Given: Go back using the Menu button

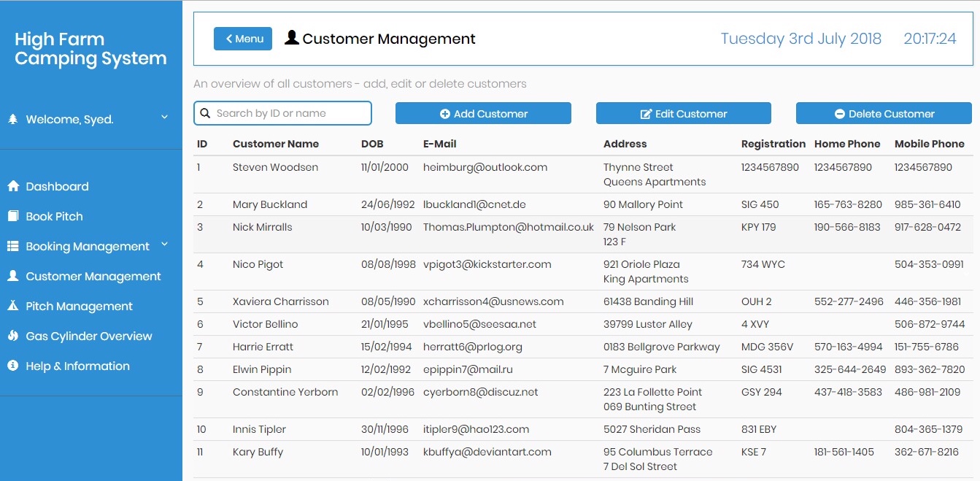Looking at the screenshot, I should pyautogui.click(x=243, y=39).
